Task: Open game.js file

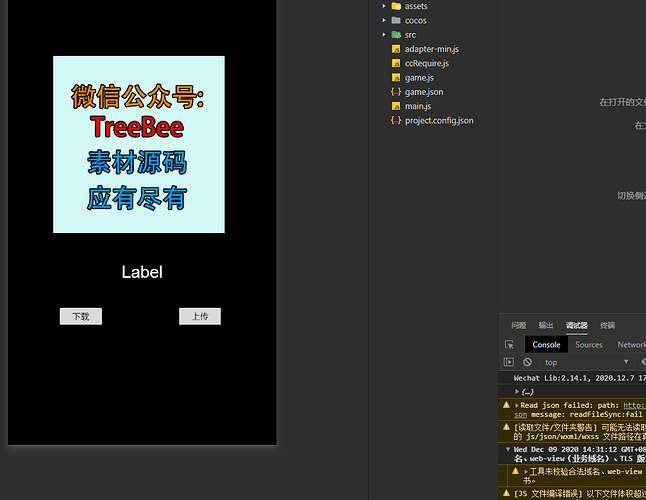Action: tap(419, 78)
